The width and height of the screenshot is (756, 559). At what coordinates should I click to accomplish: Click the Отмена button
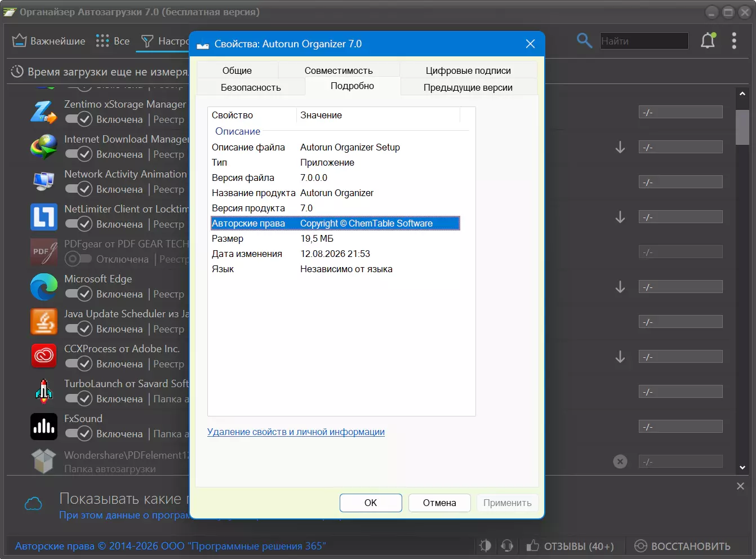click(439, 503)
